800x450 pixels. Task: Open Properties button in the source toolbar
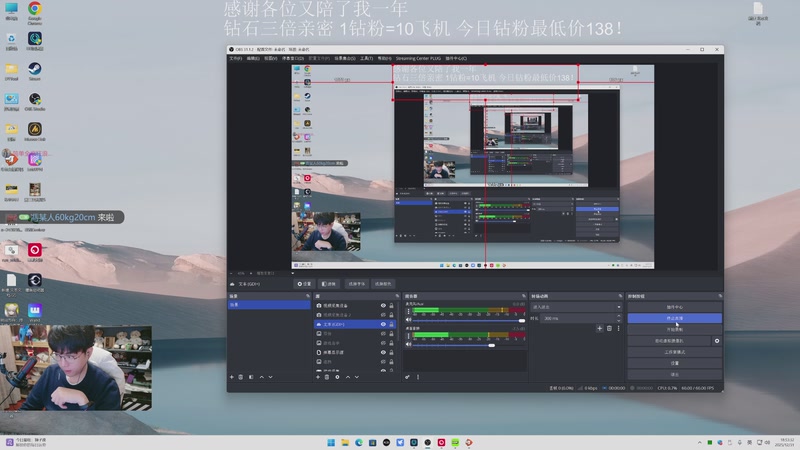[305, 284]
